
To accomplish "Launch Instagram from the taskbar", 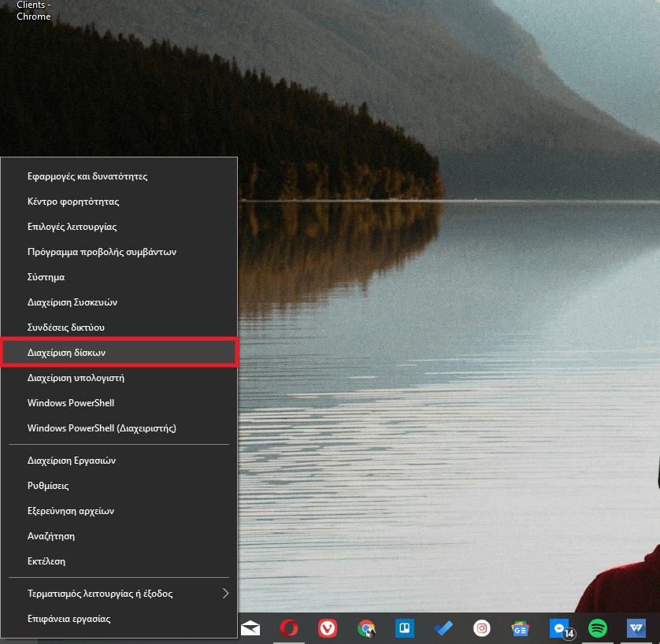I will (482, 628).
